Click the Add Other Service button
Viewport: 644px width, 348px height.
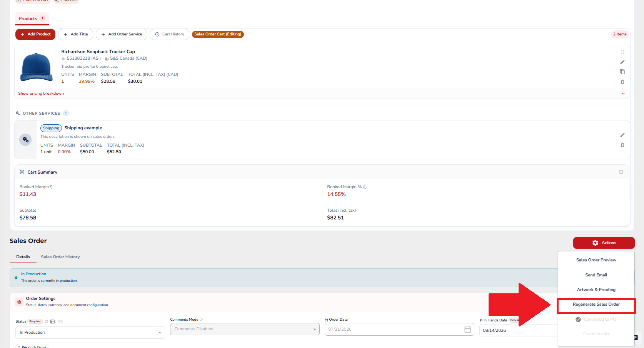122,34
